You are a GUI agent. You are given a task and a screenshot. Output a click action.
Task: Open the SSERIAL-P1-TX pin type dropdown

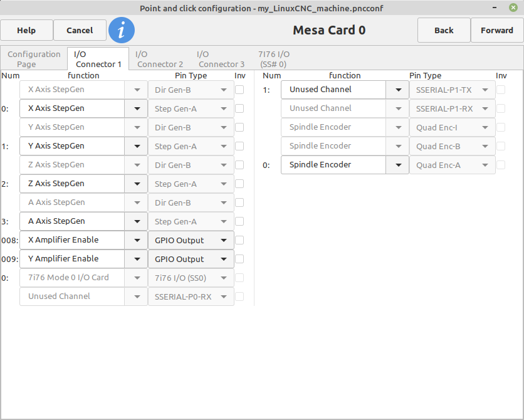(x=452, y=90)
